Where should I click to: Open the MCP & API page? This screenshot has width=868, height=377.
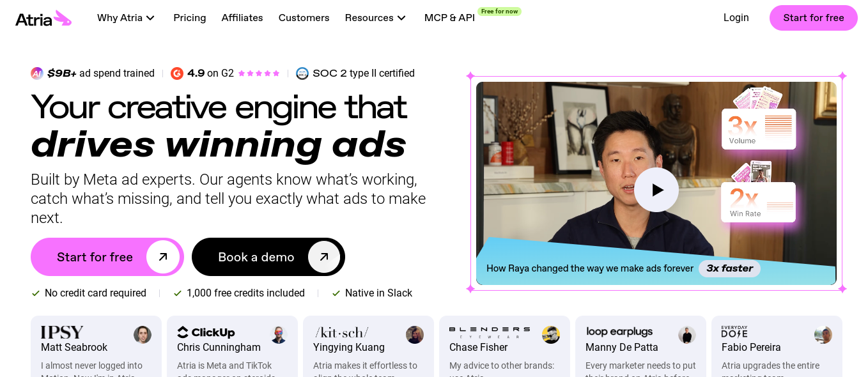(449, 18)
